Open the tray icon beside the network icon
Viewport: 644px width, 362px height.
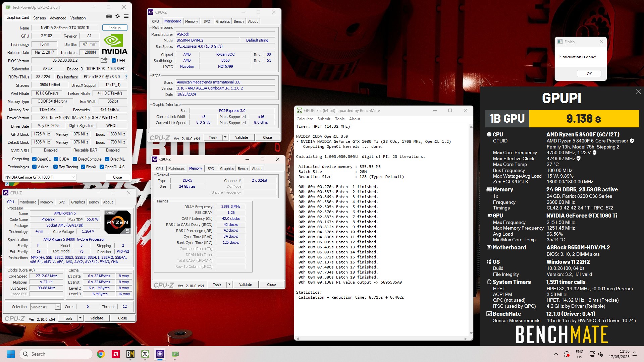click(x=601, y=354)
